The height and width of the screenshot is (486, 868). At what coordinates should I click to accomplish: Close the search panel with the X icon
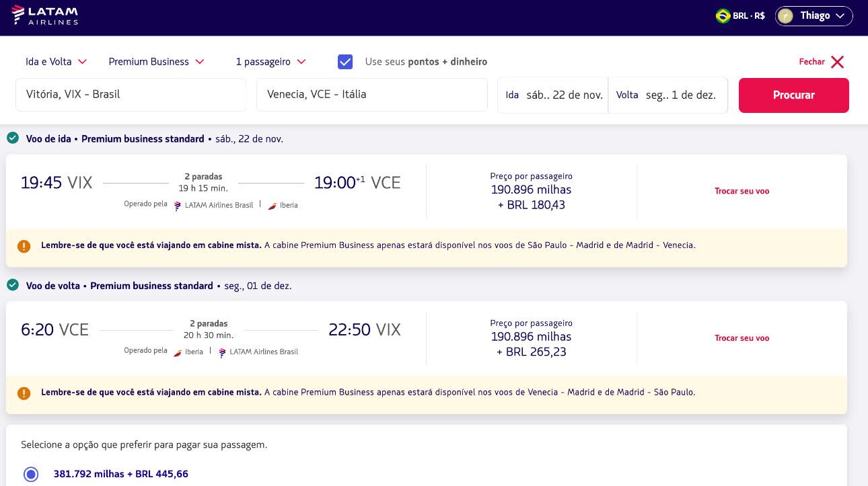[x=837, y=62]
